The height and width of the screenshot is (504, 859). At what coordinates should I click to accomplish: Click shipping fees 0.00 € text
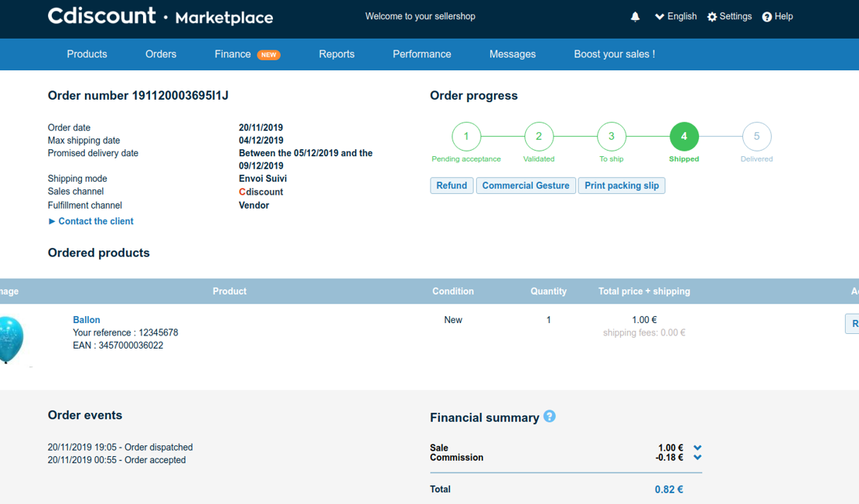[x=644, y=332]
